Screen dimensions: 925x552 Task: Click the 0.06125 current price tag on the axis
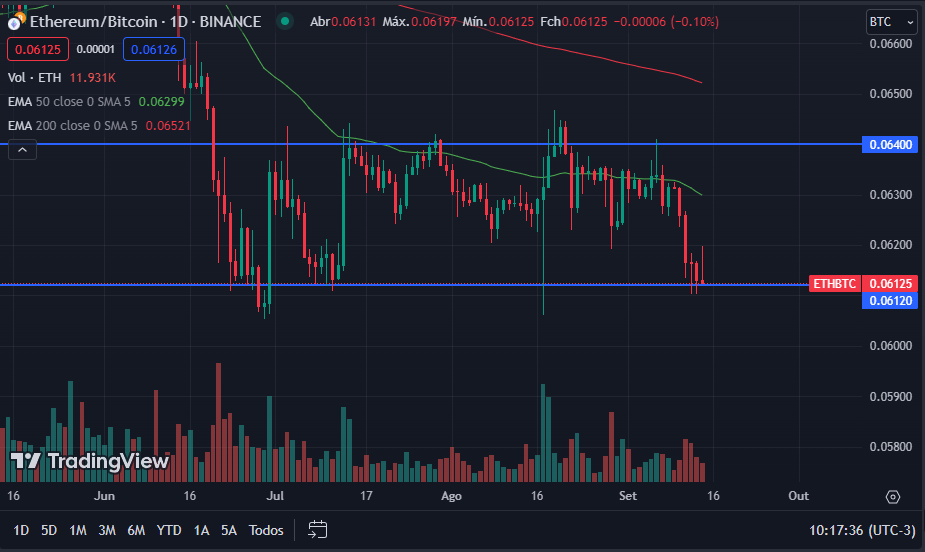tap(890, 284)
